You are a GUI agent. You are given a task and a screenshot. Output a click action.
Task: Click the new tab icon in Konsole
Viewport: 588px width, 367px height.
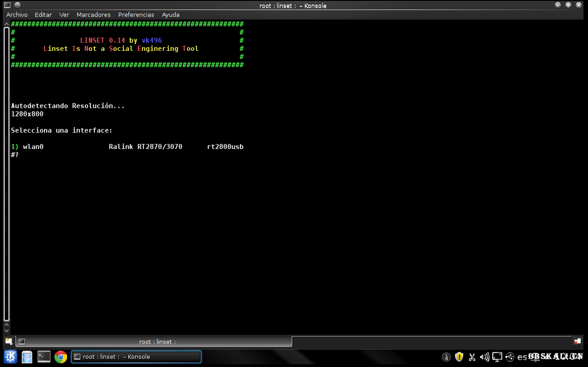coord(9,342)
